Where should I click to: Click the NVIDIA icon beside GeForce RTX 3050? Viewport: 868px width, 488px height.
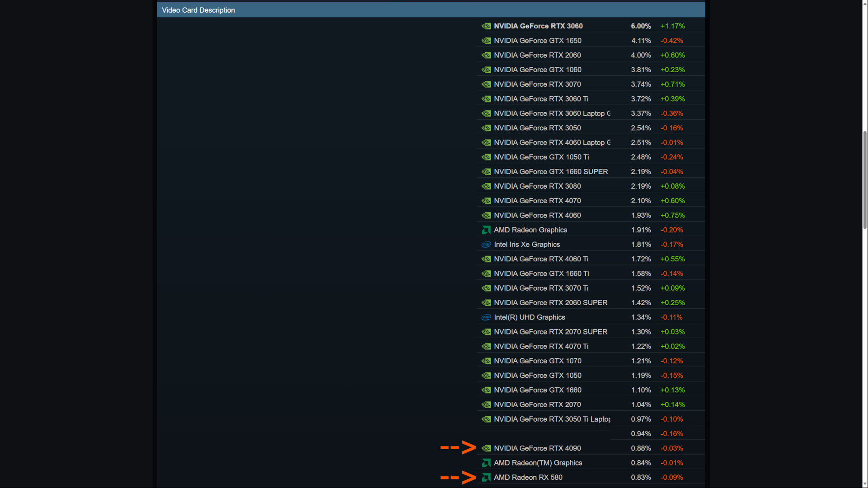(x=486, y=128)
